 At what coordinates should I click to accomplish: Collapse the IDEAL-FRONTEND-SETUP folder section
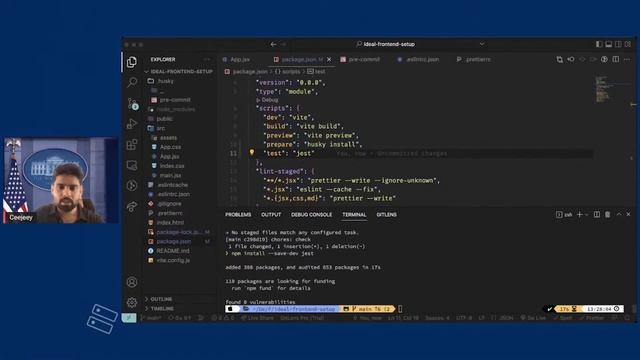click(x=179, y=71)
